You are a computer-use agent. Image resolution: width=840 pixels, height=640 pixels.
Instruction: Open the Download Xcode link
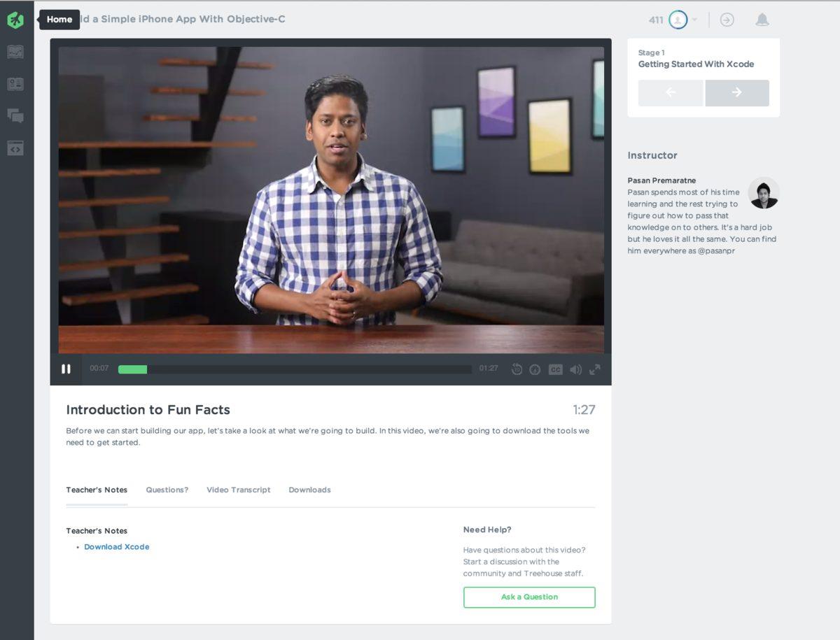[116, 547]
